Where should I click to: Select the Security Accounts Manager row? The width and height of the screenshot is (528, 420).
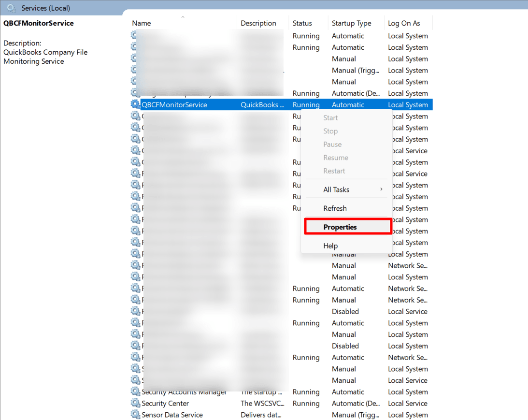click(x=281, y=391)
